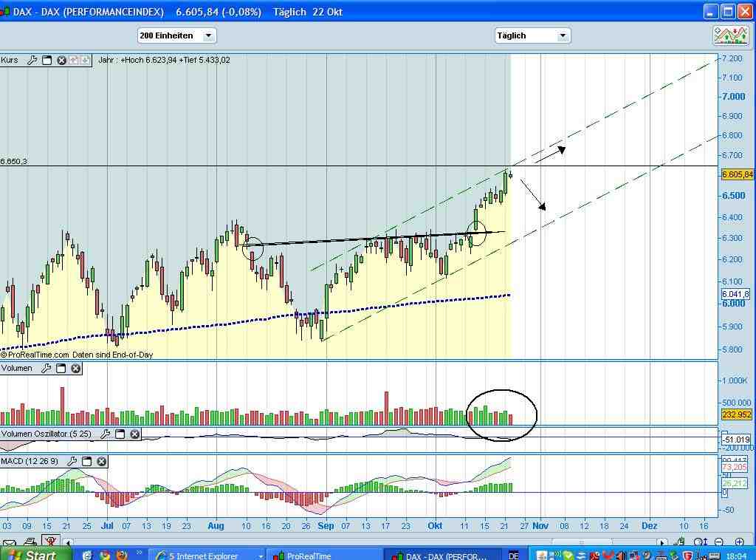Switch to ProRealTime taskbar button
Viewport: 756px width, 560px height.
pos(326,556)
